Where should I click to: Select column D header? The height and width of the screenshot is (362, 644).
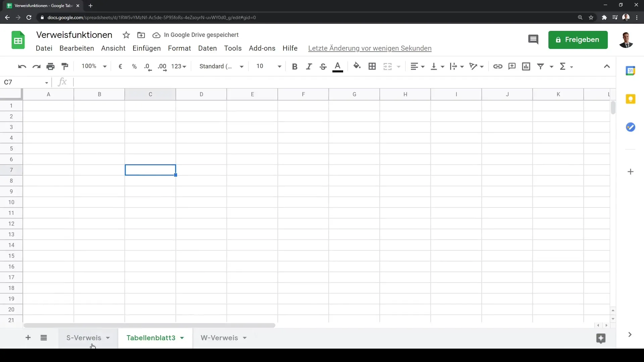tap(201, 94)
